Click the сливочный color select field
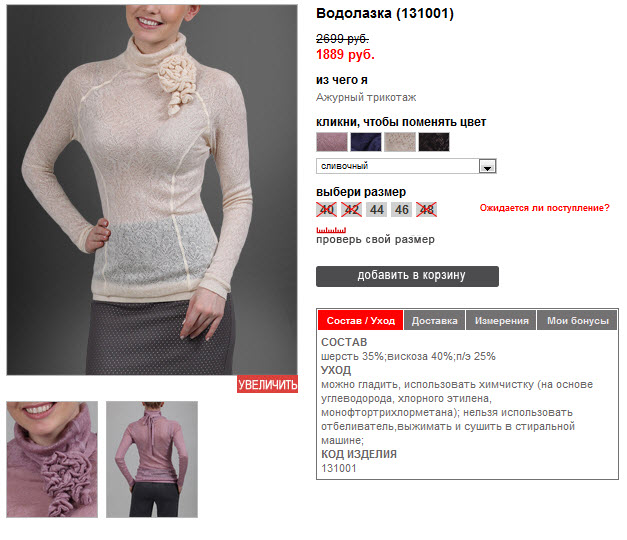 [x=406, y=166]
